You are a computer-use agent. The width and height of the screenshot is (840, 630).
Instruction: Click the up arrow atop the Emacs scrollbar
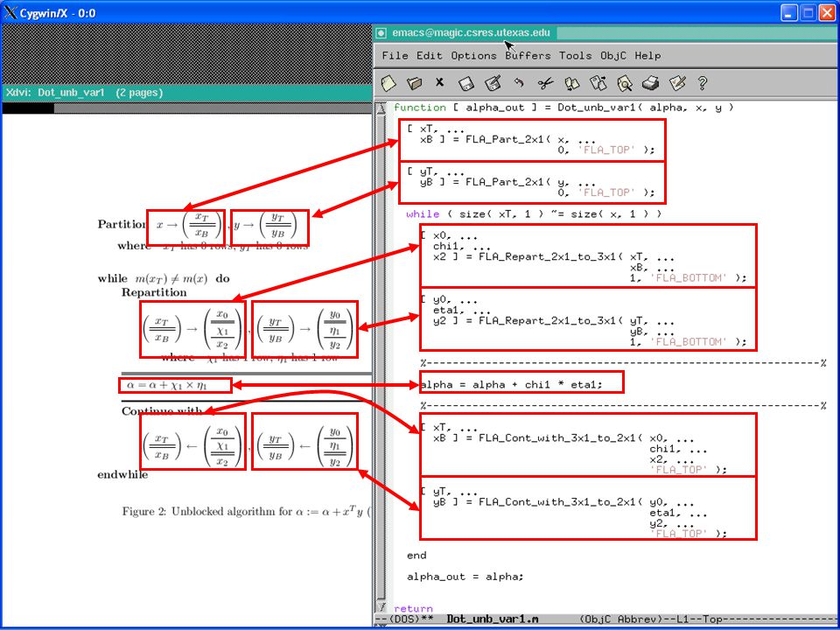[x=381, y=108]
